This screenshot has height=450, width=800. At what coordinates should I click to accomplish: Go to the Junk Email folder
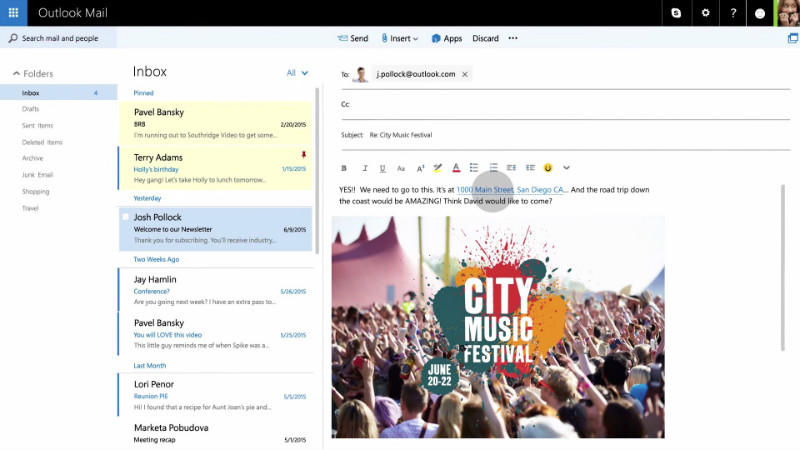[37, 175]
